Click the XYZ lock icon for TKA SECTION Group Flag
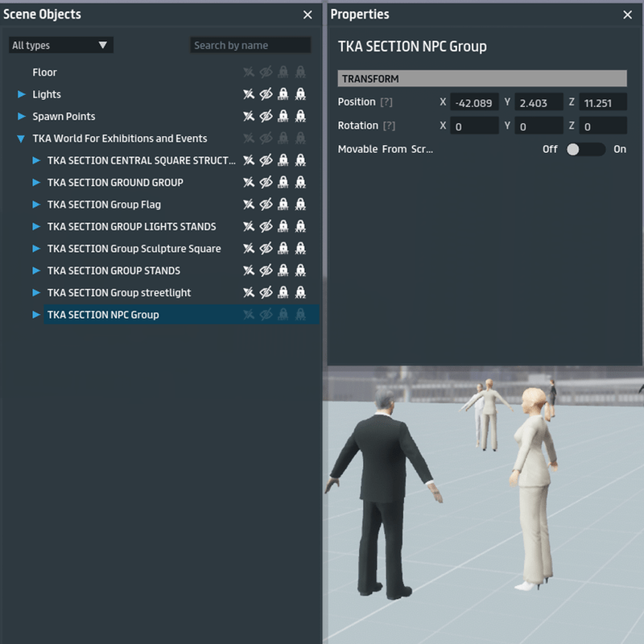The image size is (644, 644). pos(300,204)
